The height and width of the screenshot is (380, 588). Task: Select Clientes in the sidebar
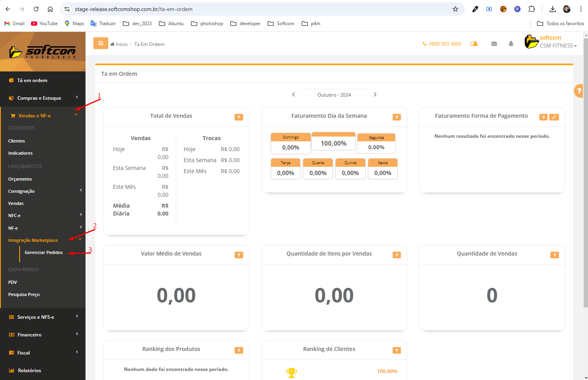click(x=16, y=141)
